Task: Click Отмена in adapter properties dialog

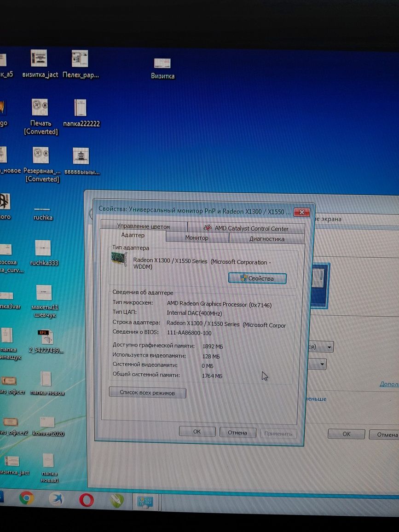Action: tap(237, 433)
